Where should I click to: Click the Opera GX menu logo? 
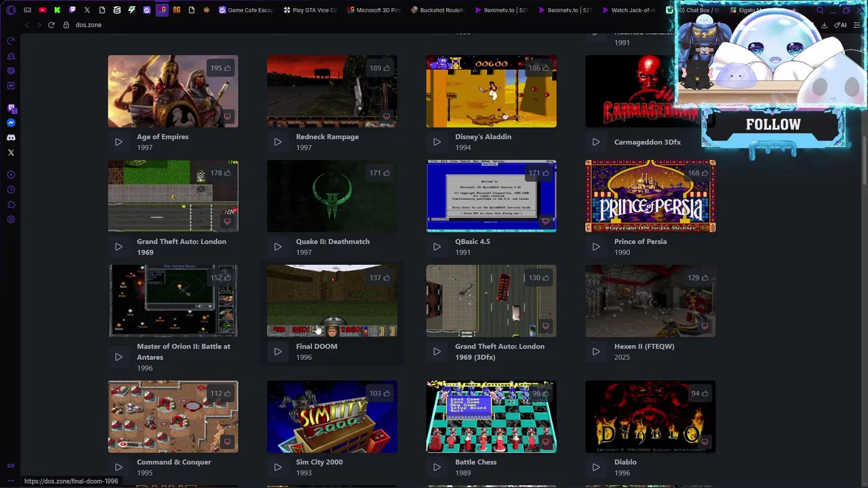click(11, 10)
